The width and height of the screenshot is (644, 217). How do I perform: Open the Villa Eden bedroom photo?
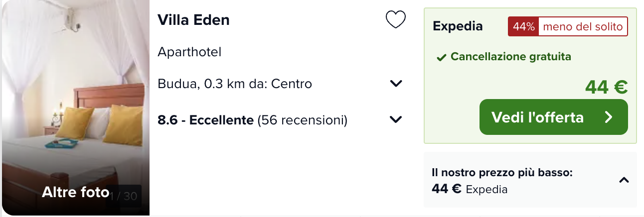(75, 108)
